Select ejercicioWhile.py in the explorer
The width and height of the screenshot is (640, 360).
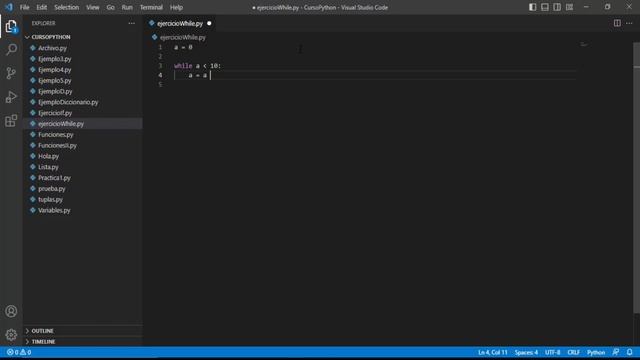(x=61, y=124)
